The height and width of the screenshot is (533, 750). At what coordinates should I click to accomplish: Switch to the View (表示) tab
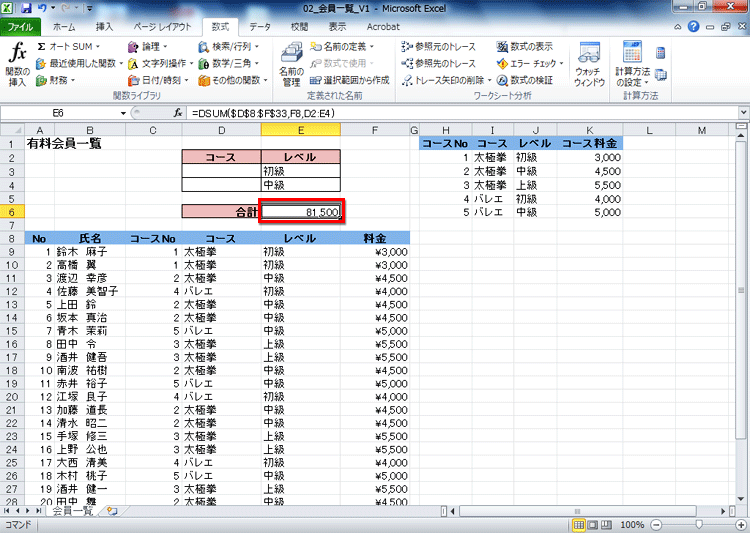(337, 27)
